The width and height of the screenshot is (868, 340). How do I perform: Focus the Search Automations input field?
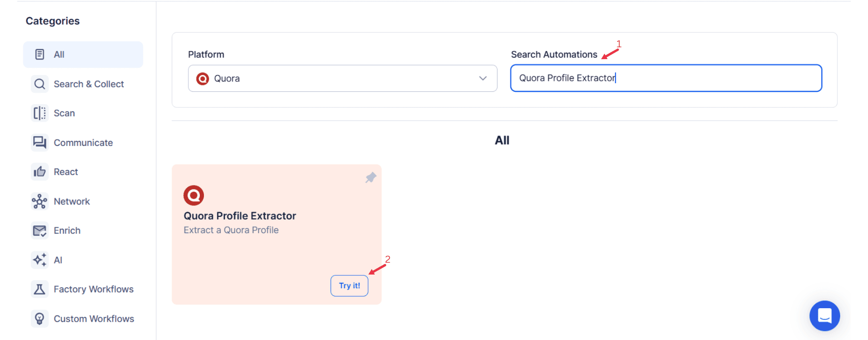coord(666,78)
